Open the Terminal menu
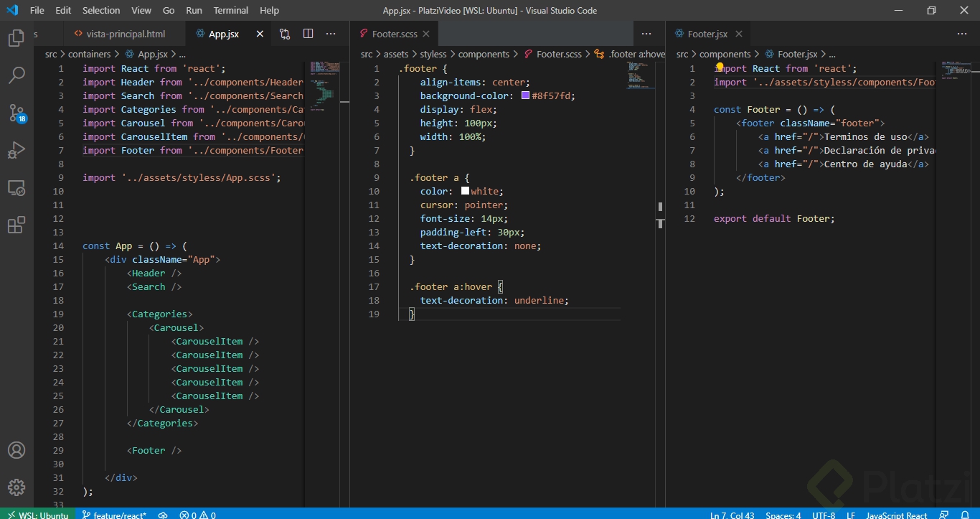980x519 pixels. point(230,11)
